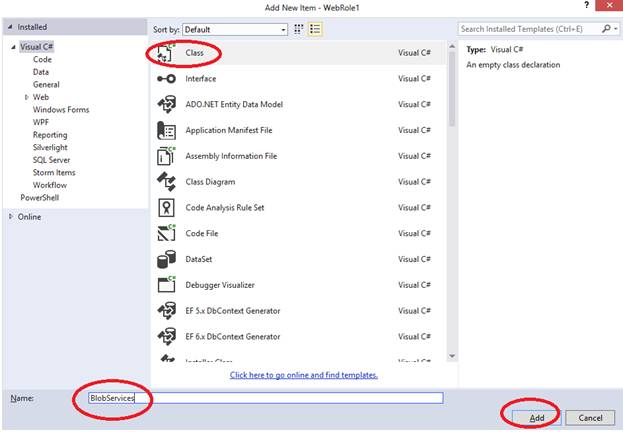The width and height of the screenshot is (623, 432).
Task: Click the Search Installed Templates box
Action: pyautogui.click(x=530, y=29)
